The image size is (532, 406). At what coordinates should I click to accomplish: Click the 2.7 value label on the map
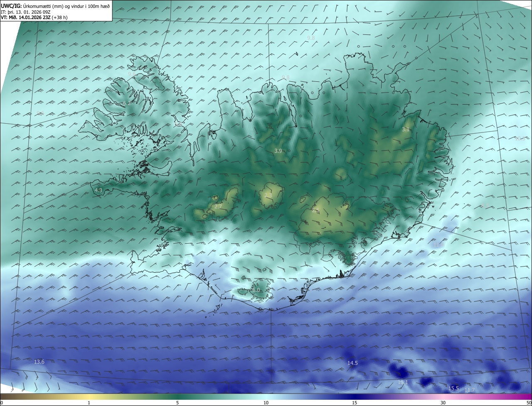tap(218, 206)
